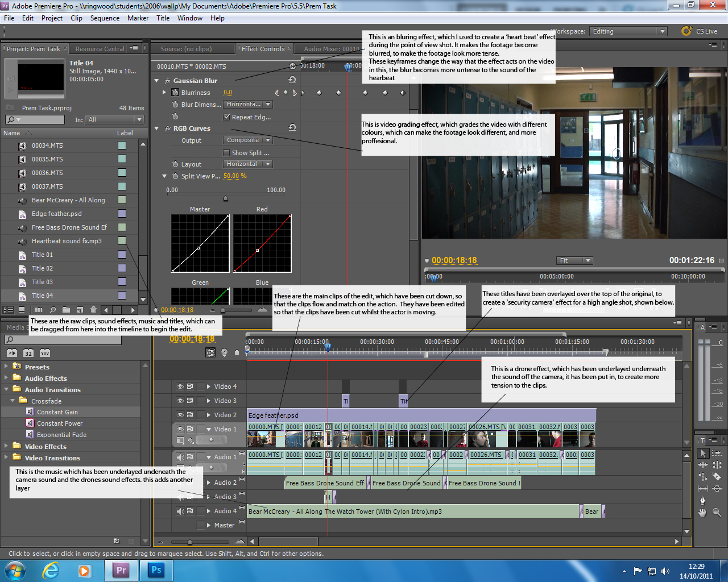This screenshot has height=582, width=728.
Task: Open the File menu
Action: [x=9, y=18]
